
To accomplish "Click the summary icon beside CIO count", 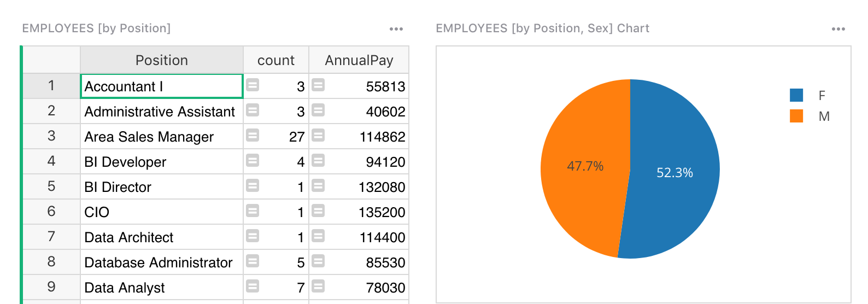I will (252, 211).
